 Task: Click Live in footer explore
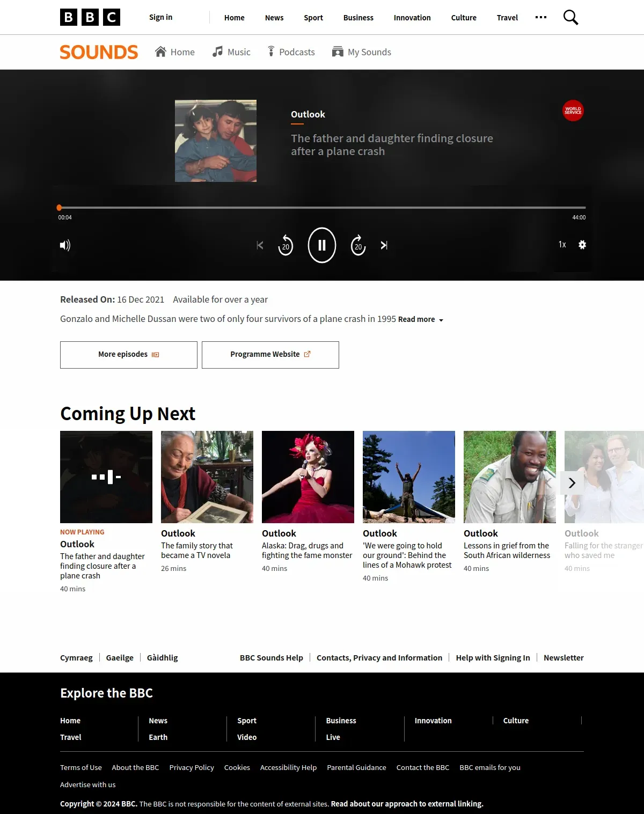click(333, 737)
